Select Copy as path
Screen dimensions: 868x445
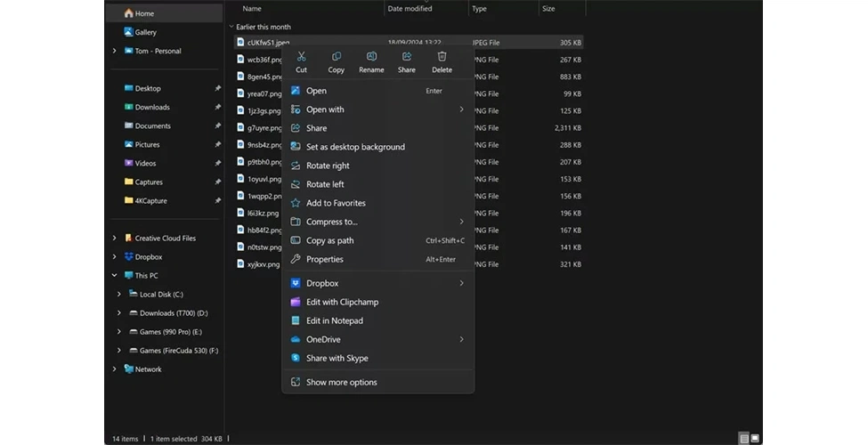pos(378,240)
